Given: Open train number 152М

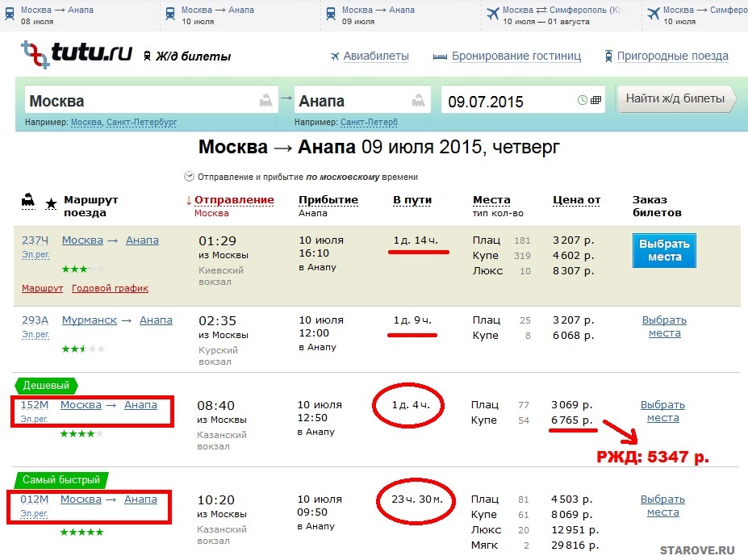Looking at the screenshot, I should (35, 405).
